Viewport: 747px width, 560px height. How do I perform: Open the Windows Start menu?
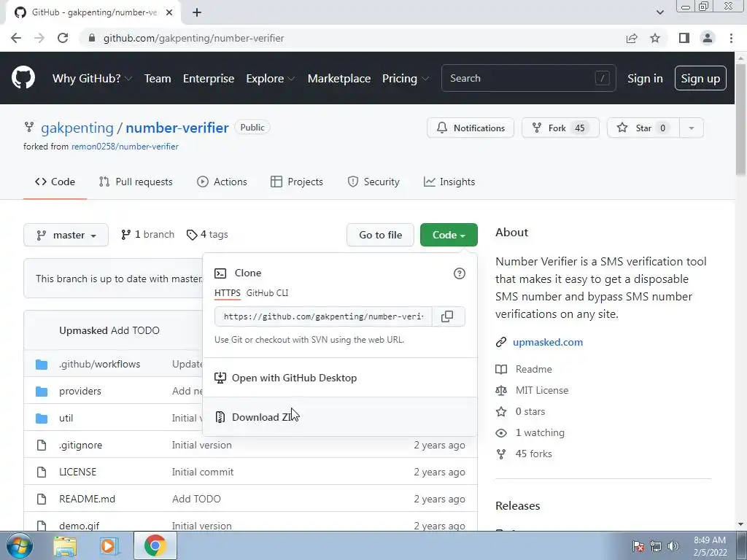tap(19, 545)
